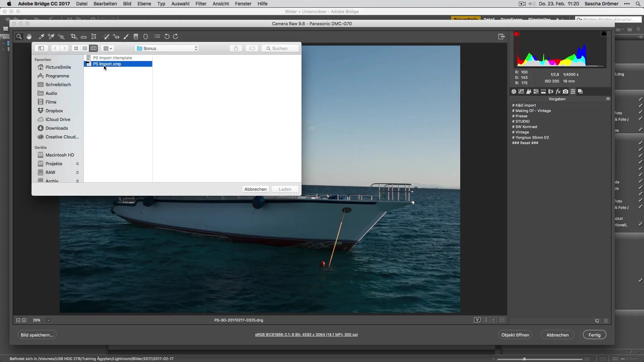Open the Fenster menu
Image resolution: width=644 pixels, height=362 pixels.
pyautogui.click(x=243, y=4)
